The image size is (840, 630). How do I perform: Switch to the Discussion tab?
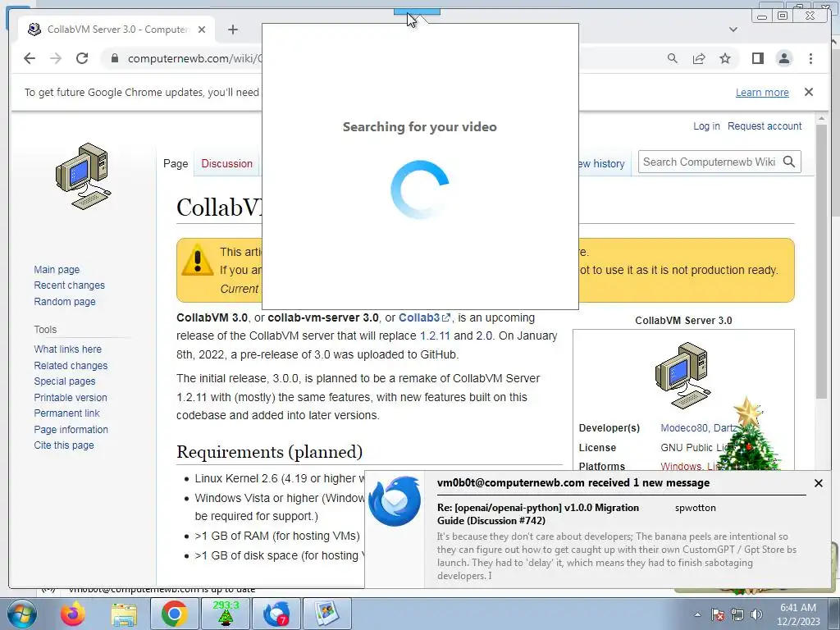[226, 163]
